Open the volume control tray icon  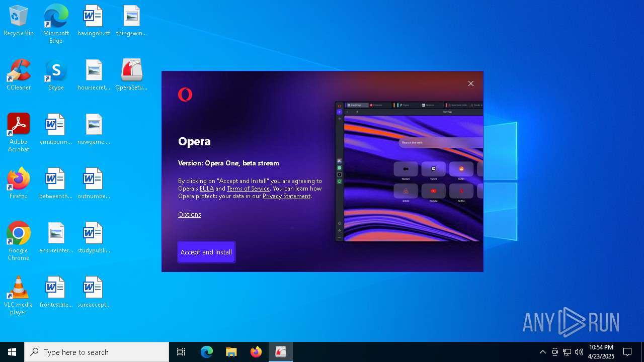579,352
